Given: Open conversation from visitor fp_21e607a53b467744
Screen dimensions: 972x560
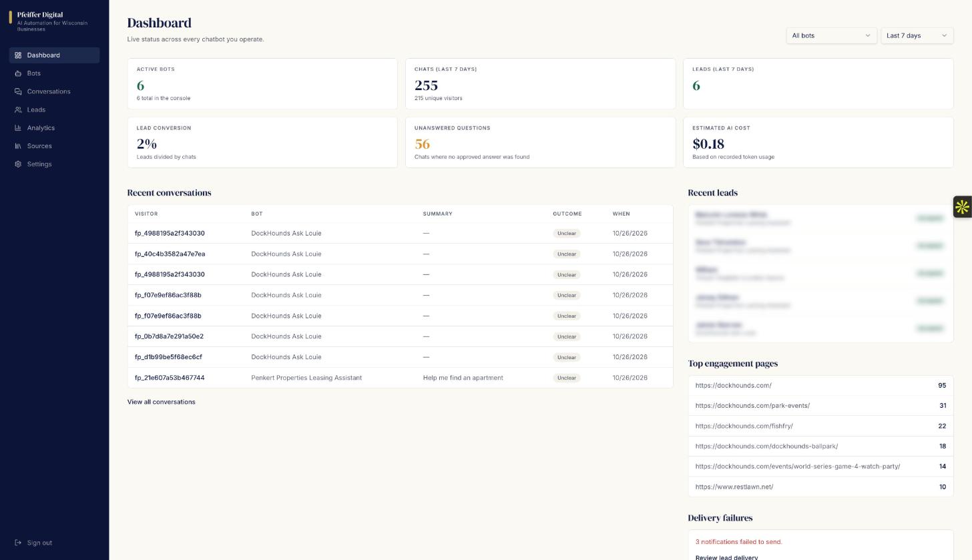Looking at the screenshot, I should [x=170, y=378].
